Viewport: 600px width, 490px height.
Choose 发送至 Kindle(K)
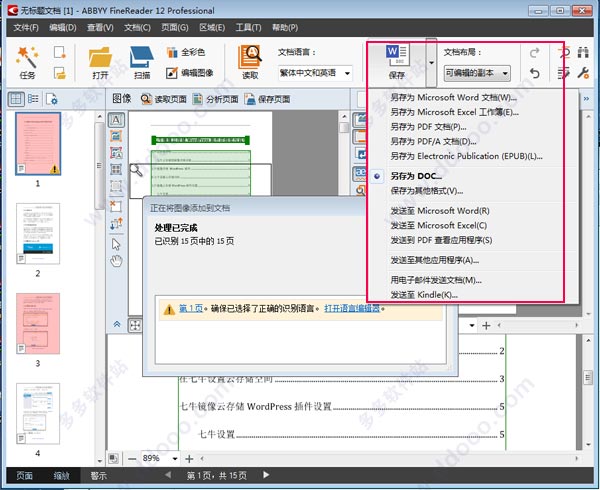[x=424, y=295]
